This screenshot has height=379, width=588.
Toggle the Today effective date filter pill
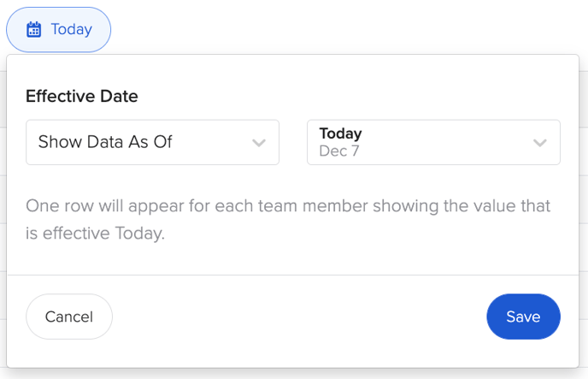(58, 30)
